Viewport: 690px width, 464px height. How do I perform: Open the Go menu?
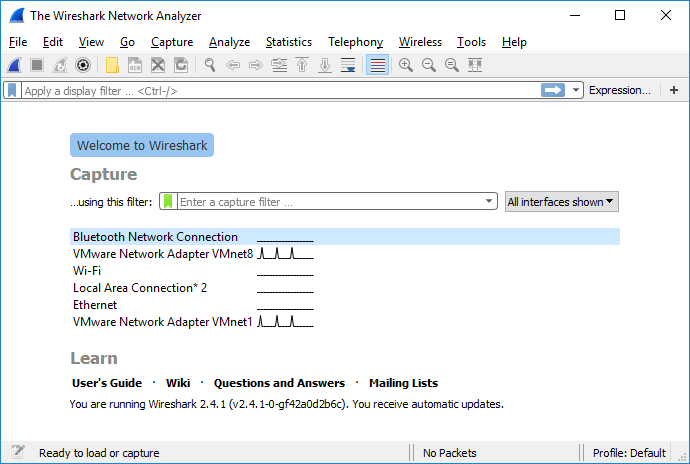point(127,42)
